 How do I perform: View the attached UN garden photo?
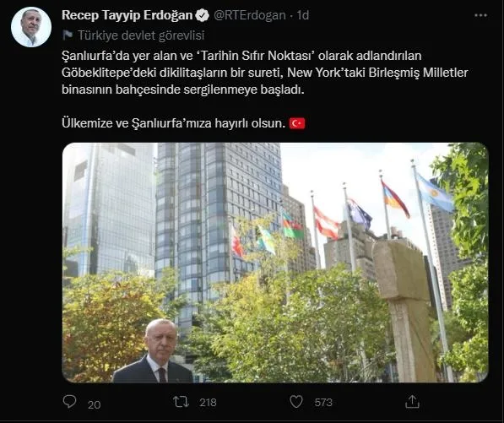(x=275, y=263)
